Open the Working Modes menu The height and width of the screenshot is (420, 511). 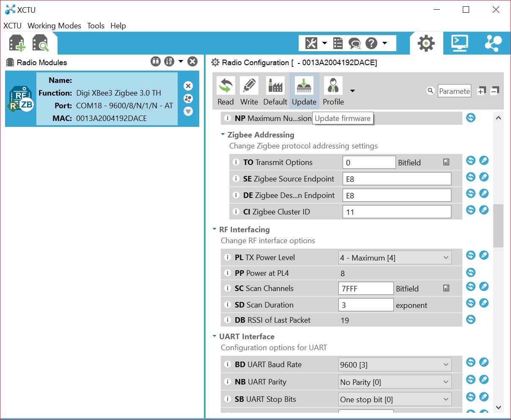tap(54, 26)
